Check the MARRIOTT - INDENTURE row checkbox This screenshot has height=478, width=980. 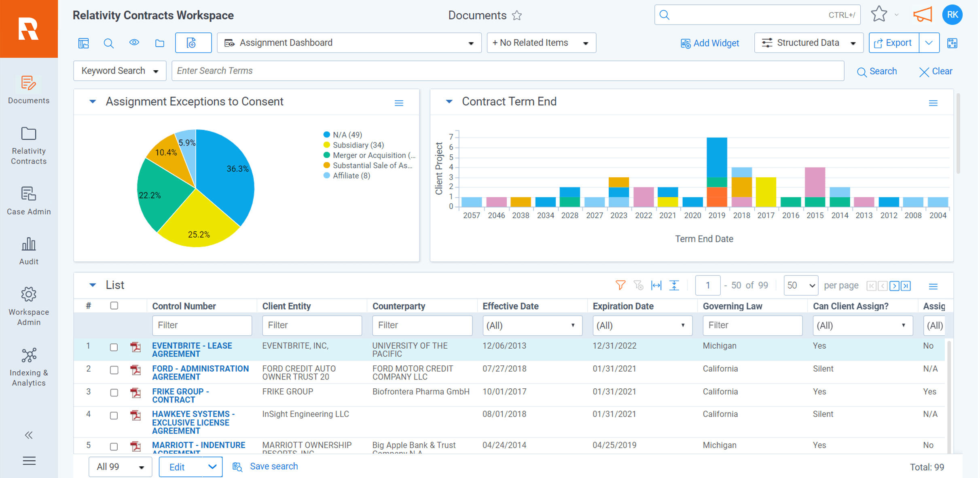click(114, 446)
